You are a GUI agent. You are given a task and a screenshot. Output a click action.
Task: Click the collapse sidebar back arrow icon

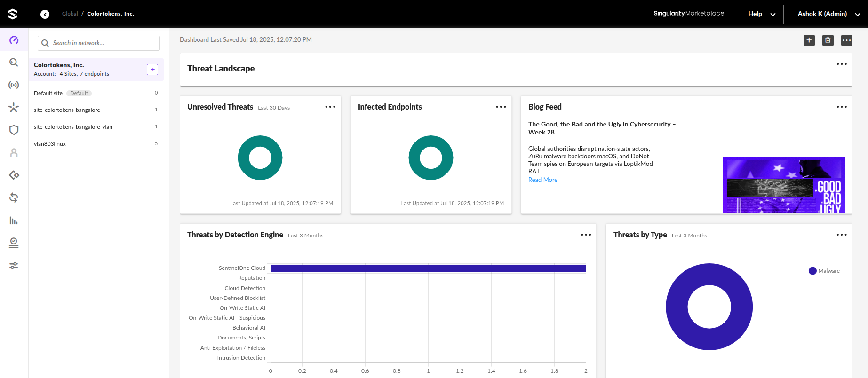tap(45, 14)
